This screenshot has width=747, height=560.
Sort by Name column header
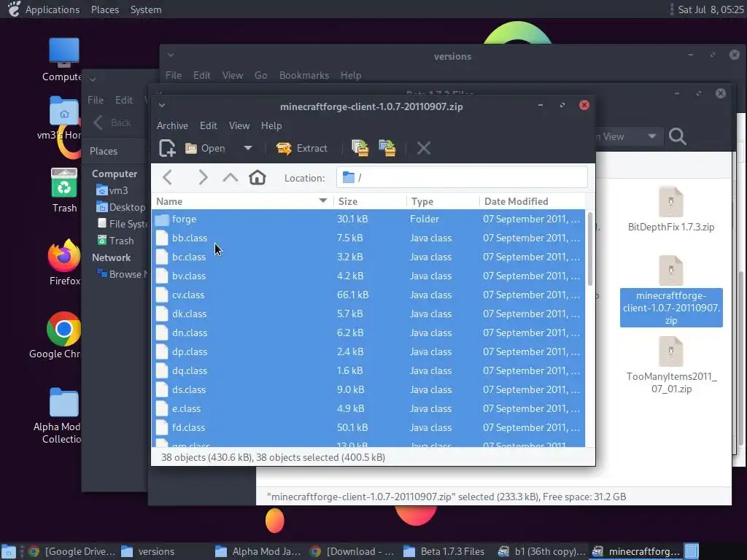pyautogui.click(x=242, y=201)
